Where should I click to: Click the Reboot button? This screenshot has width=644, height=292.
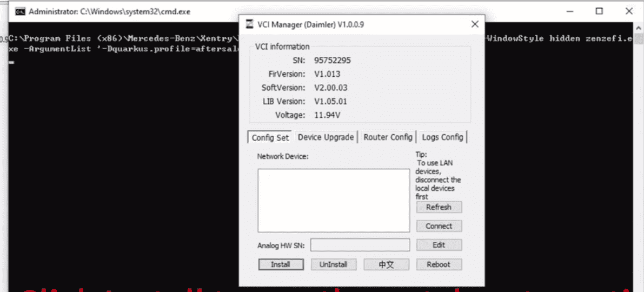tap(439, 264)
